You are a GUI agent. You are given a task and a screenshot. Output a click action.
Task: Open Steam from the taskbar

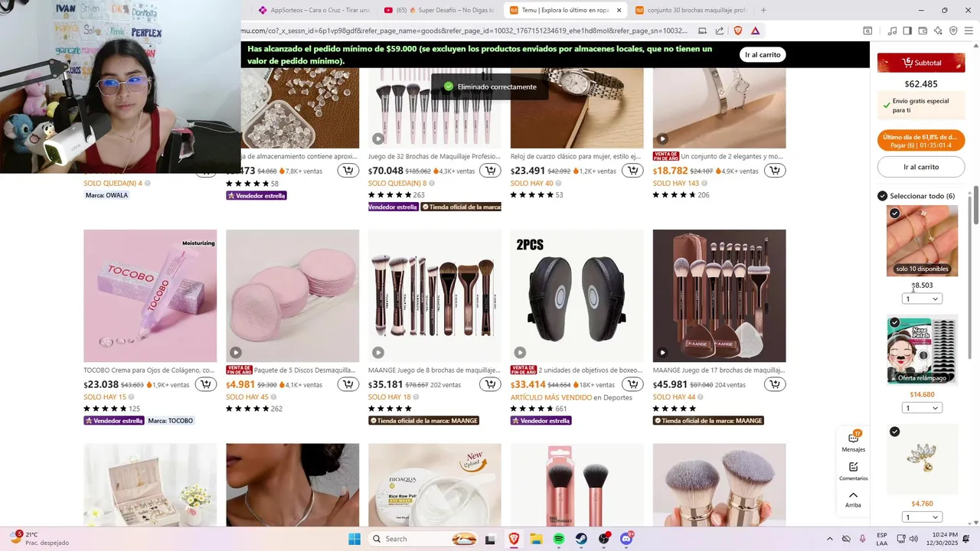pos(582,539)
